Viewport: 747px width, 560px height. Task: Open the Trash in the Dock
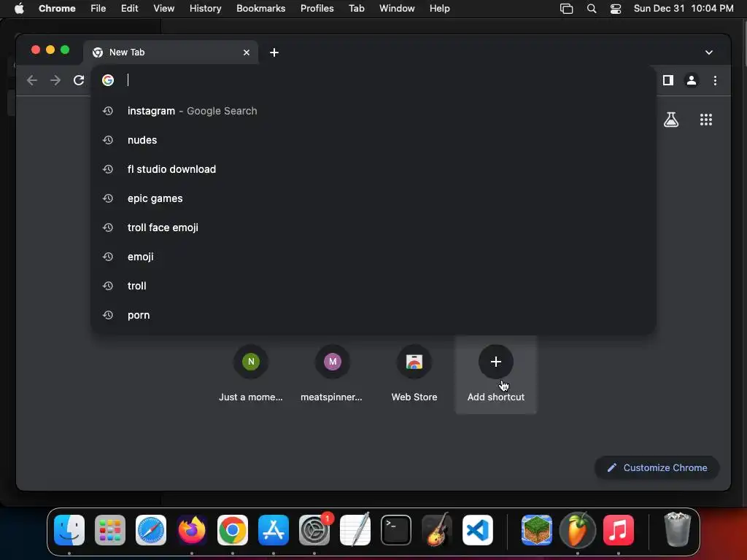coord(677,529)
